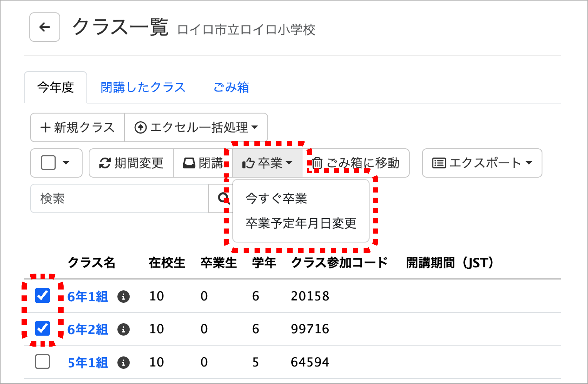This screenshot has width=588, height=384.
Task: Click info icon next to 5年1組
Action: point(123,363)
